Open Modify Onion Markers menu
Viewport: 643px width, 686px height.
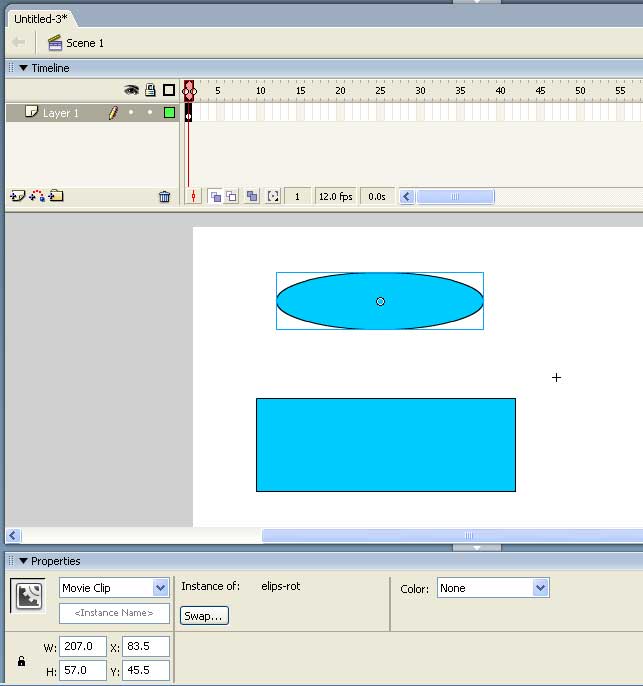click(x=272, y=197)
